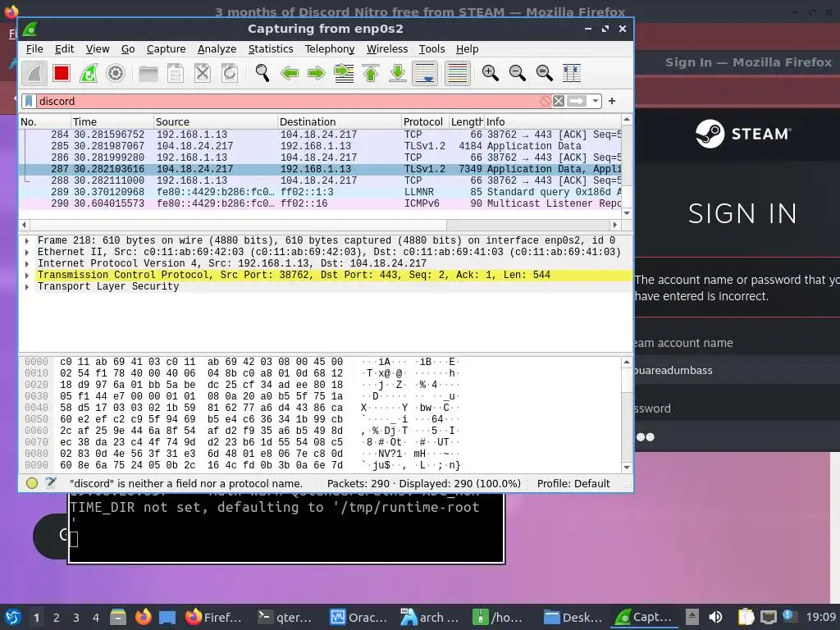This screenshot has height=630, width=840.
Task: Expand Transport Layer Security details
Action: (27, 286)
